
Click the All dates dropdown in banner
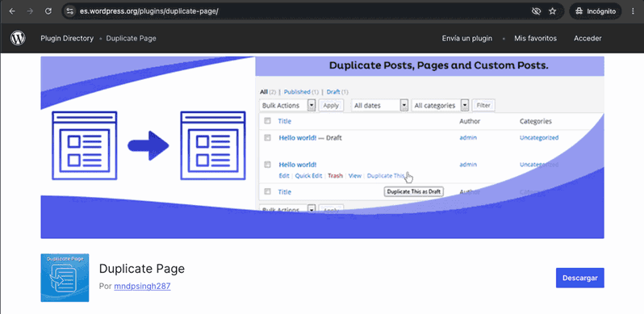coord(379,106)
